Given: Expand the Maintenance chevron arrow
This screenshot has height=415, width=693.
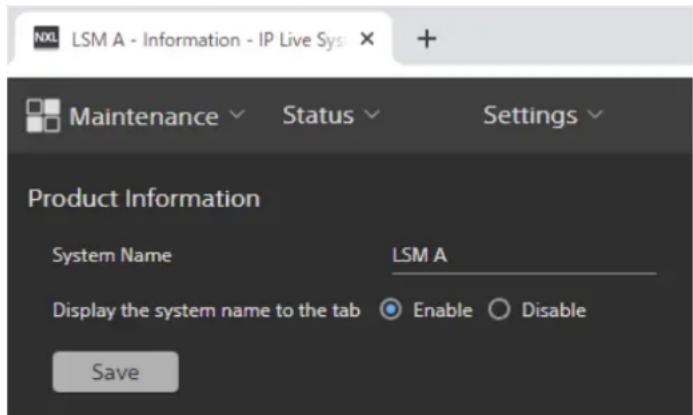Looking at the screenshot, I should click(x=237, y=115).
